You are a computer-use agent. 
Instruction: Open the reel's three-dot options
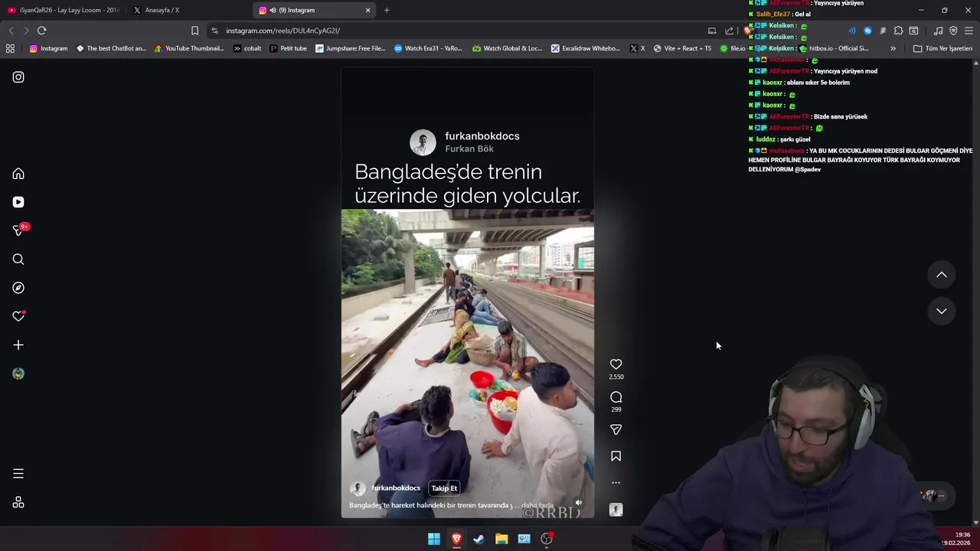point(616,483)
